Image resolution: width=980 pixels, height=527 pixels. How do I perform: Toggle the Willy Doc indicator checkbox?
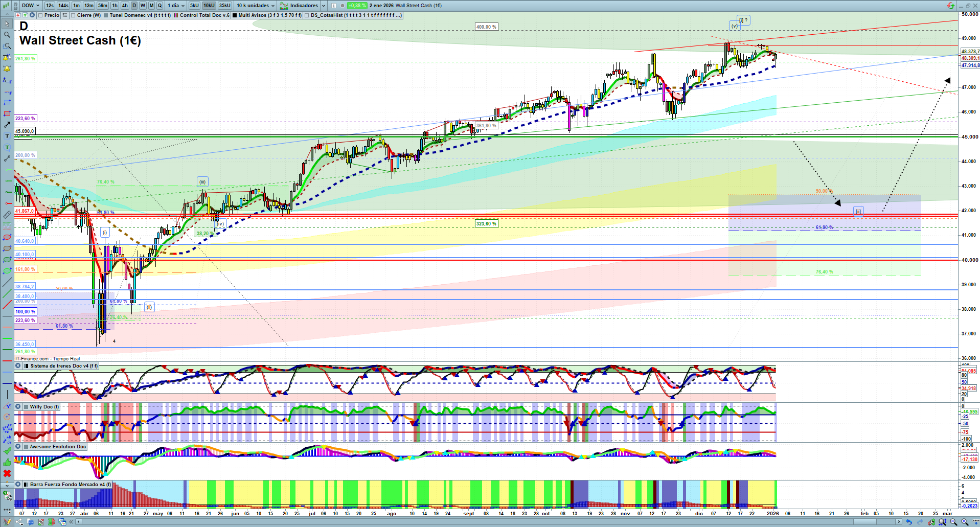click(x=26, y=407)
